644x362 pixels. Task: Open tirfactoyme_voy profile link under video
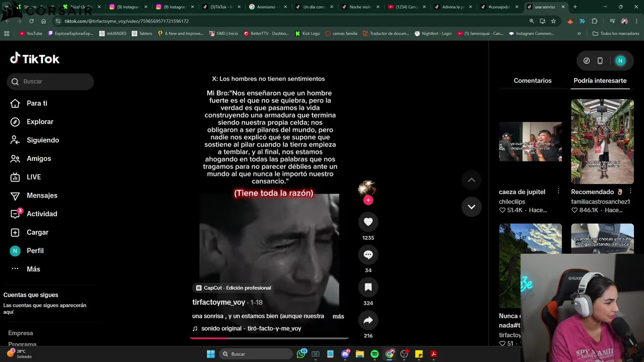tap(218, 302)
